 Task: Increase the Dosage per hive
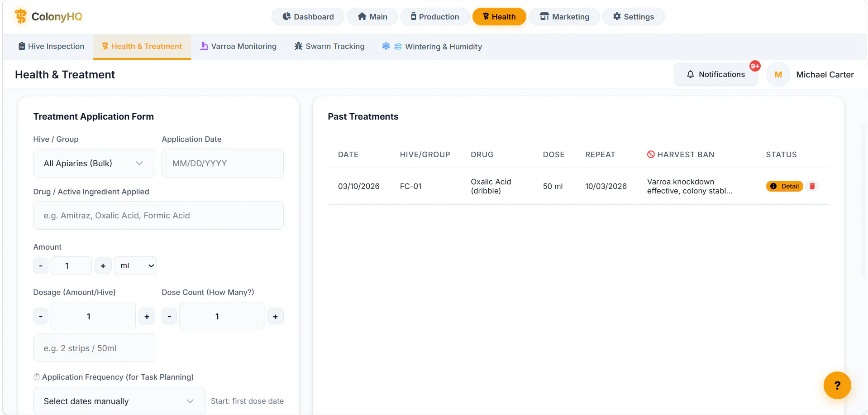(147, 316)
